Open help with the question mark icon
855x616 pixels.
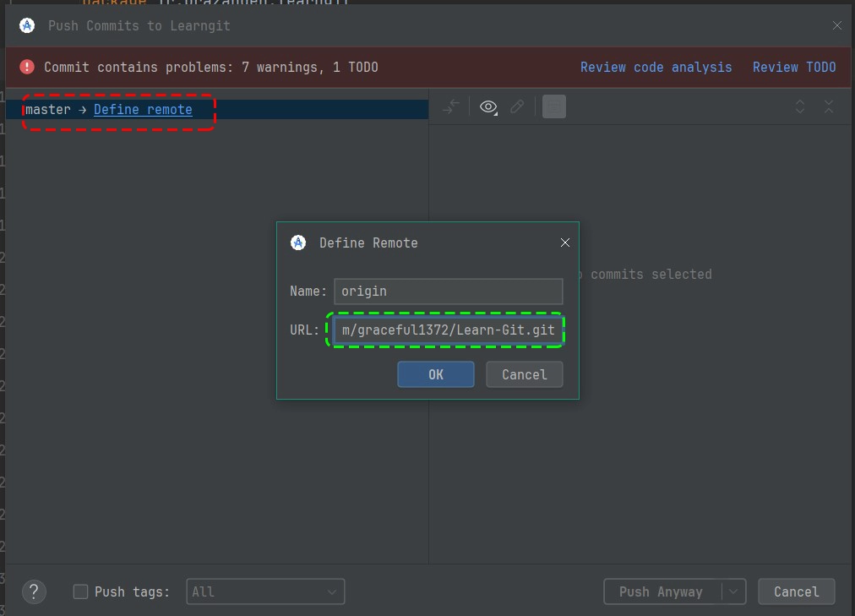[34, 591]
